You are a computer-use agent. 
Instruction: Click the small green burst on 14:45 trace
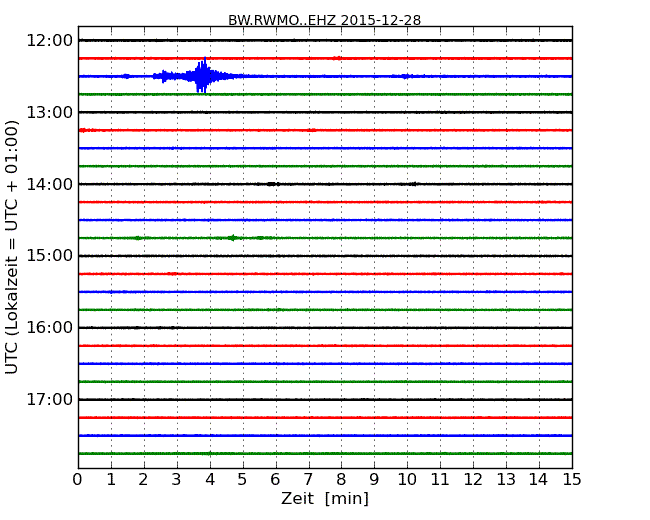233,238
